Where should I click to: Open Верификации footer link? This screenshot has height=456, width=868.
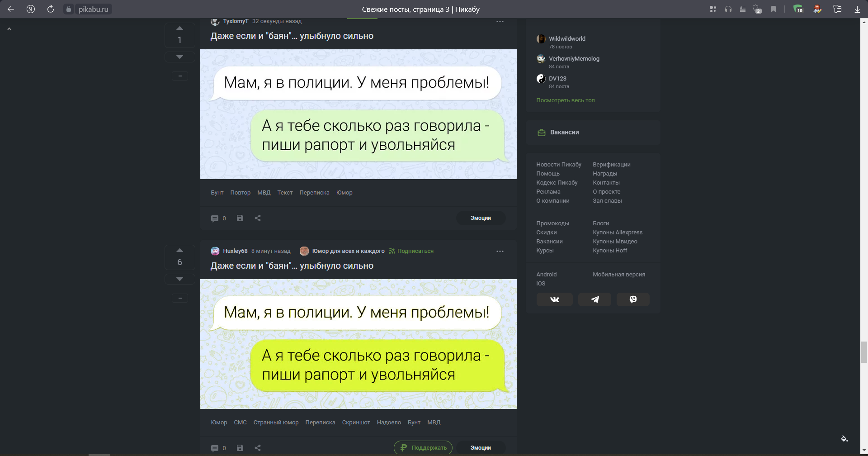point(612,165)
